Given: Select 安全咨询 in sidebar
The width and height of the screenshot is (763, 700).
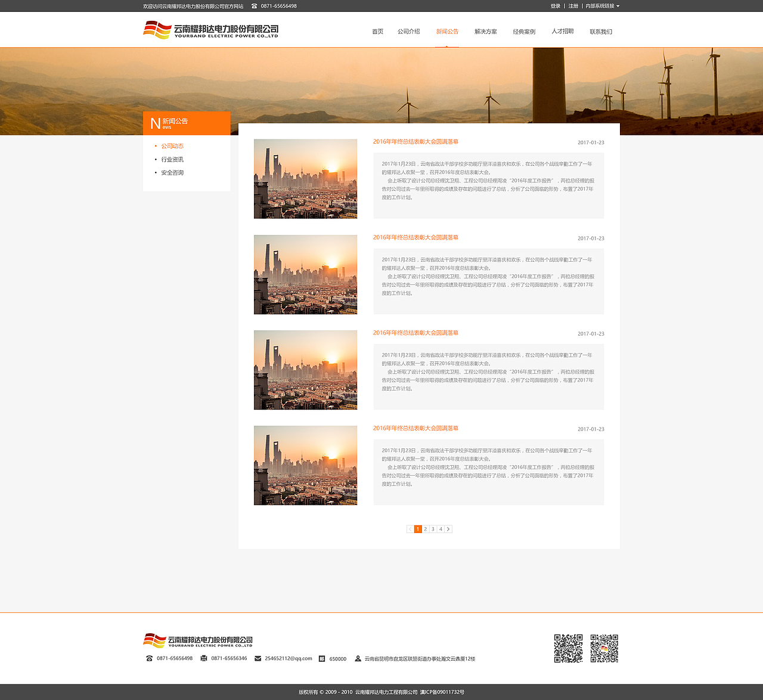Looking at the screenshot, I should (172, 172).
